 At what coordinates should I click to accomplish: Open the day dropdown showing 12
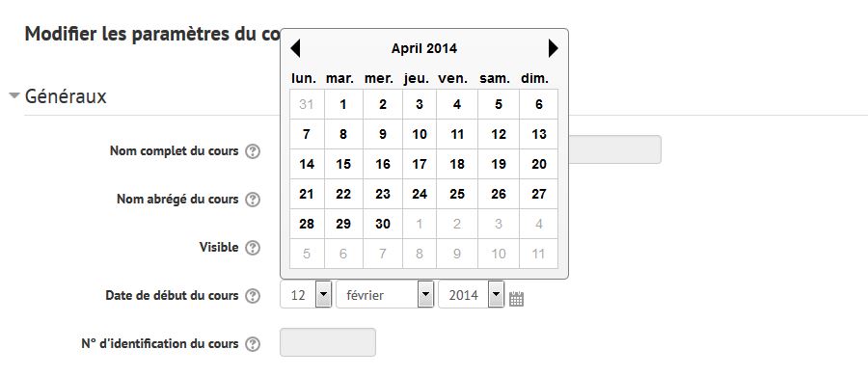click(x=306, y=294)
